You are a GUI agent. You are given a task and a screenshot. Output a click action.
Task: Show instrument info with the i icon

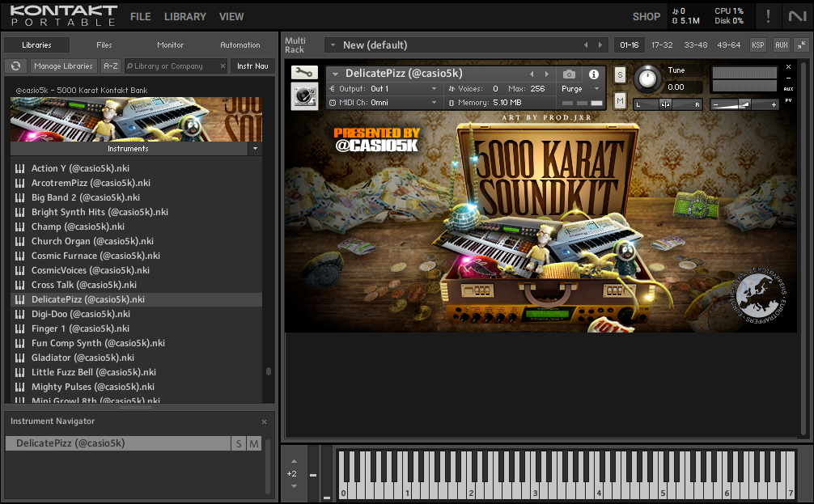point(593,74)
